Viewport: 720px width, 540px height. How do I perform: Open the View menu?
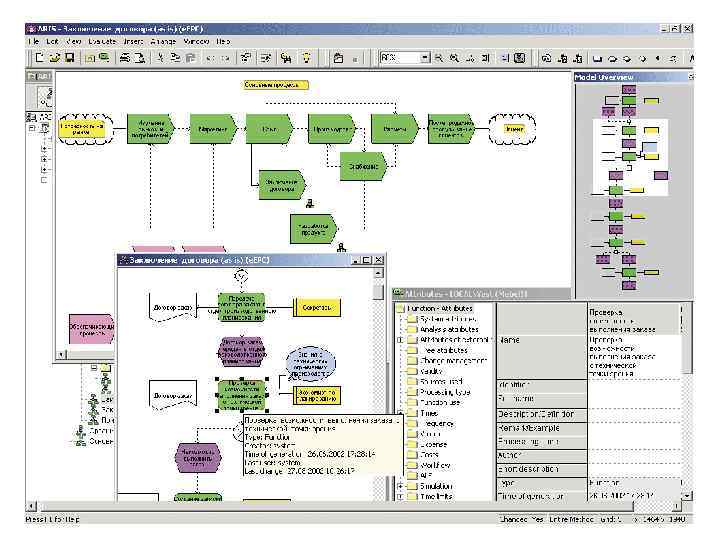click(73, 41)
